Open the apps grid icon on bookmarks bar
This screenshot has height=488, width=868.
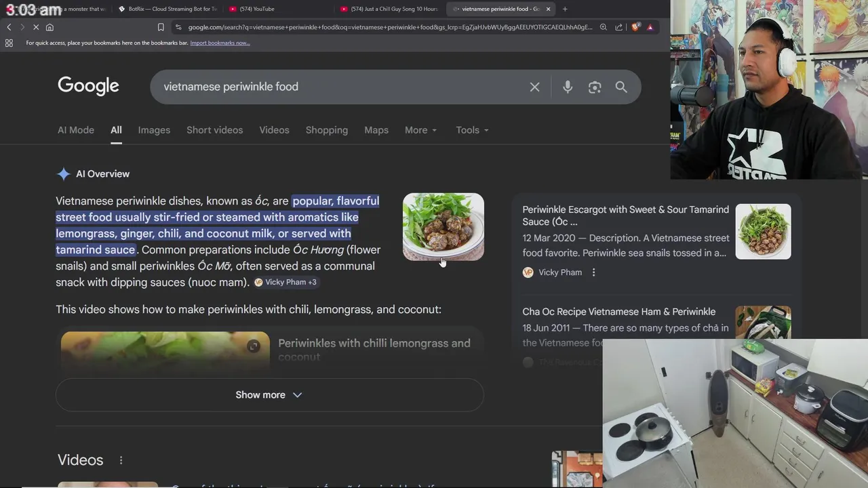pyautogui.click(x=9, y=43)
